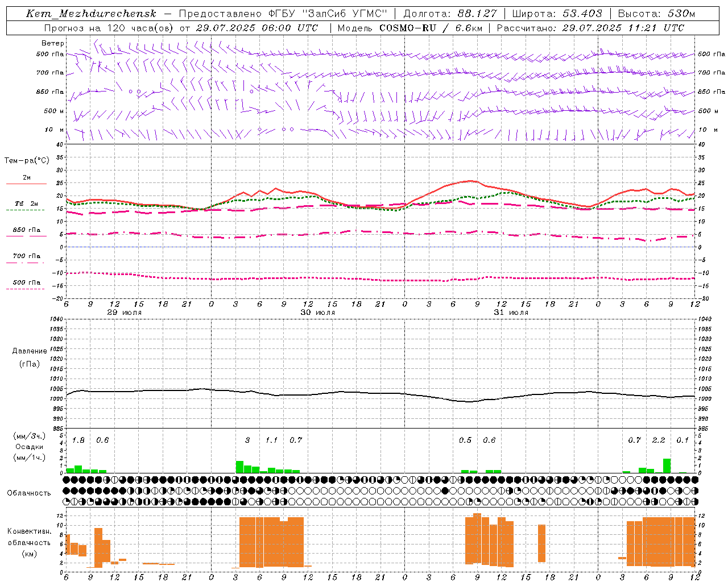Image resolution: width=728 pixels, height=582 pixels.
Task: Click the "Конвективн." convective cloud label
Action: click(29, 531)
